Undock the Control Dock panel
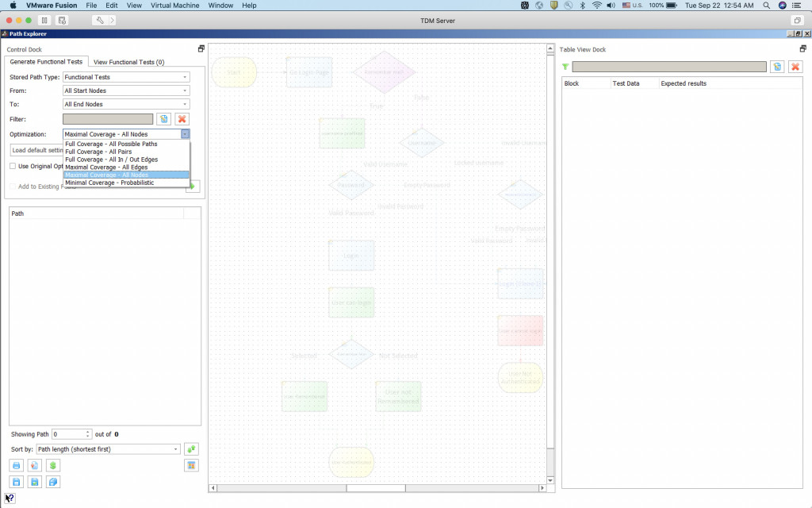This screenshot has width=812, height=508. (x=201, y=48)
